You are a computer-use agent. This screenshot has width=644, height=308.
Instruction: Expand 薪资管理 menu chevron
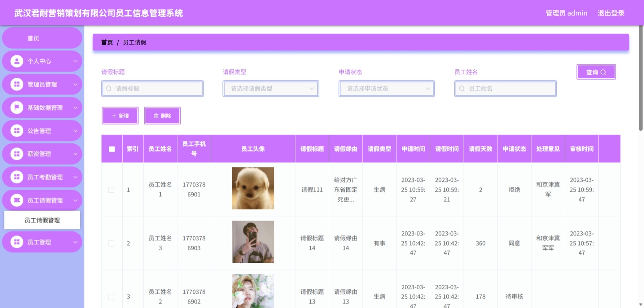75,154
